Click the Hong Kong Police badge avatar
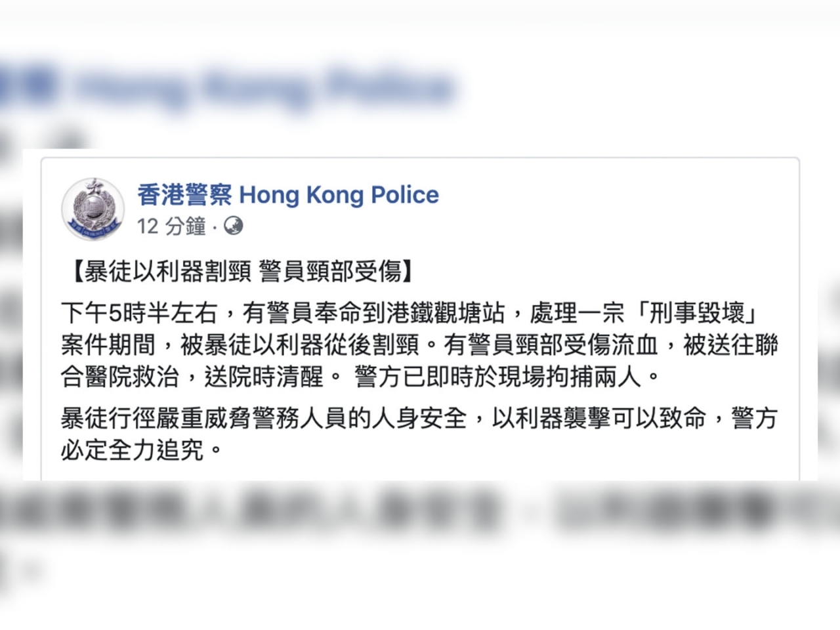Image resolution: width=840 pixels, height=630 pixels. tap(93, 209)
